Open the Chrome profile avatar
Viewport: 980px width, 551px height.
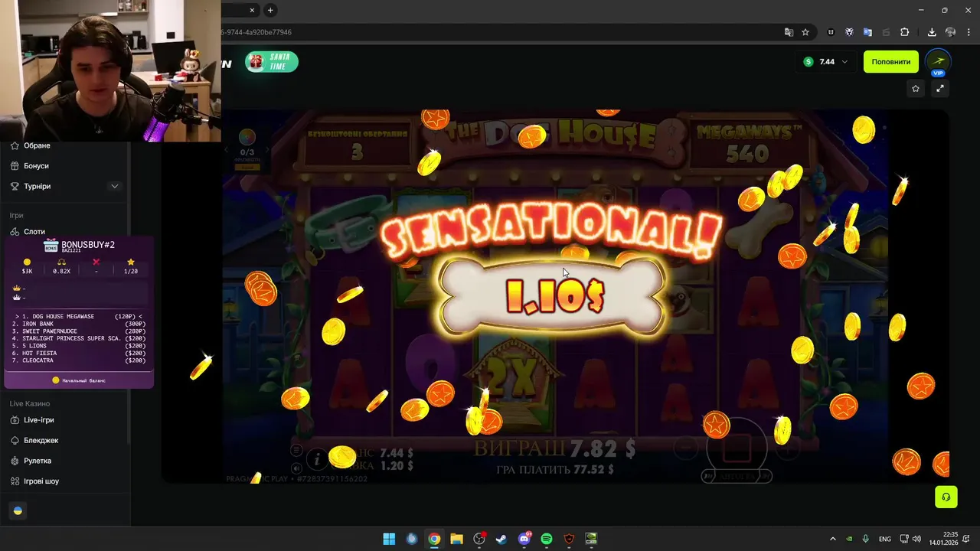(x=950, y=32)
